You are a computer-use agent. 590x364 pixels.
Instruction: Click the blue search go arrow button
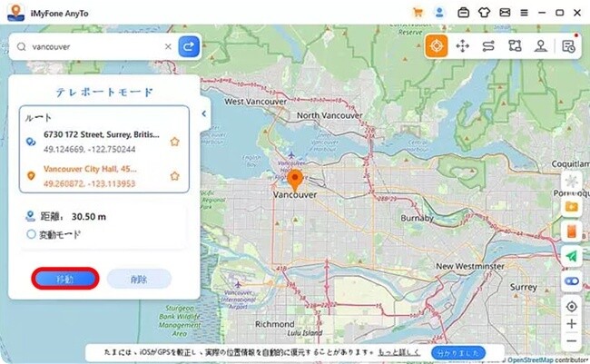point(189,46)
